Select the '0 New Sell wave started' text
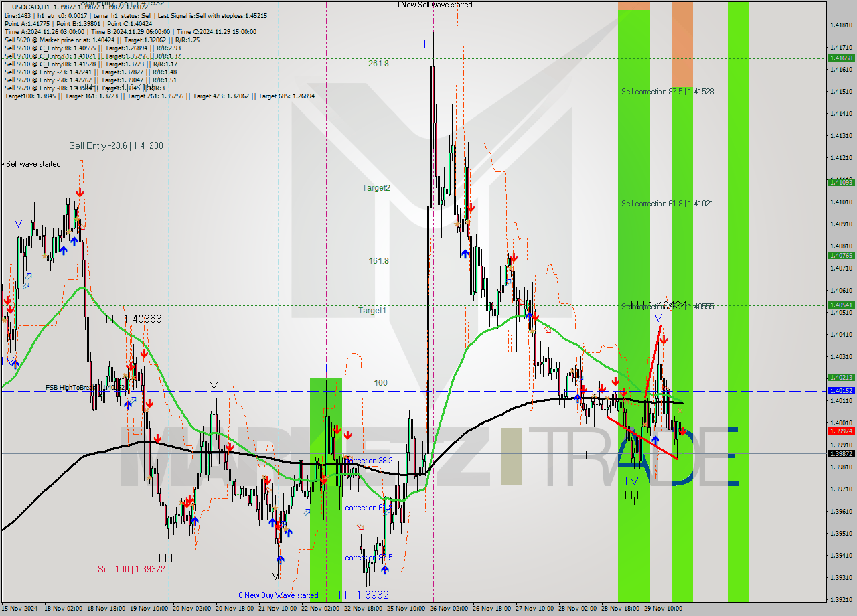Image resolution: width=857 pixels, height=616 pixels. click(433, 5)
